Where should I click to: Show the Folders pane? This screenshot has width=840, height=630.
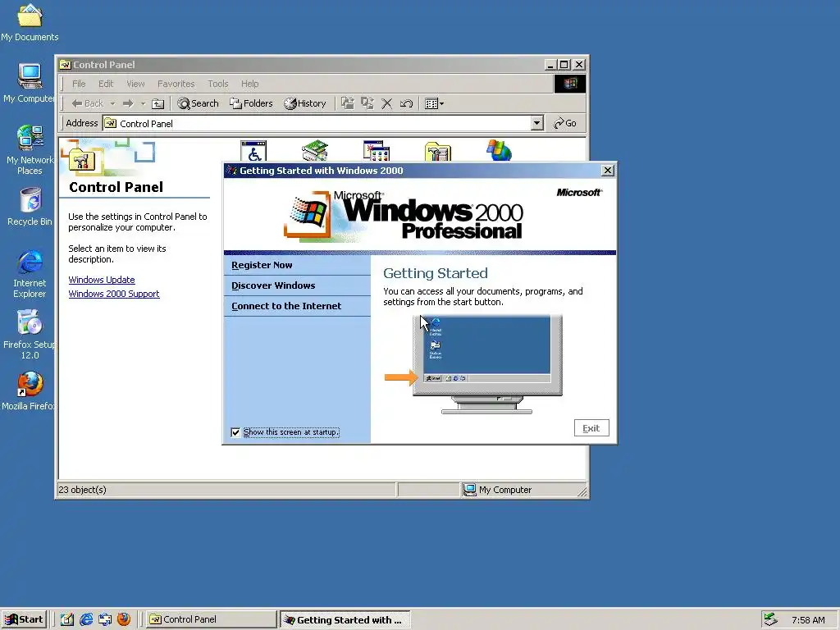pos(251,103)
